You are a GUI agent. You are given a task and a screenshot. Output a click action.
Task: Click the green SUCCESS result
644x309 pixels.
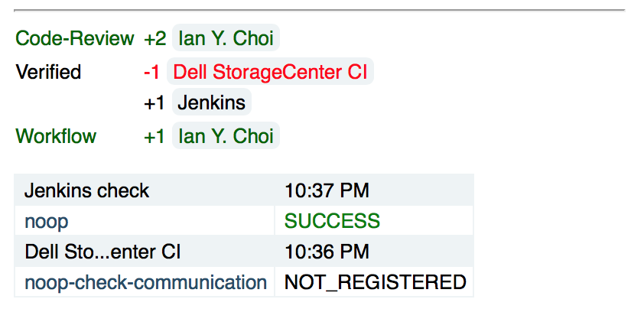tap(332, 221)
